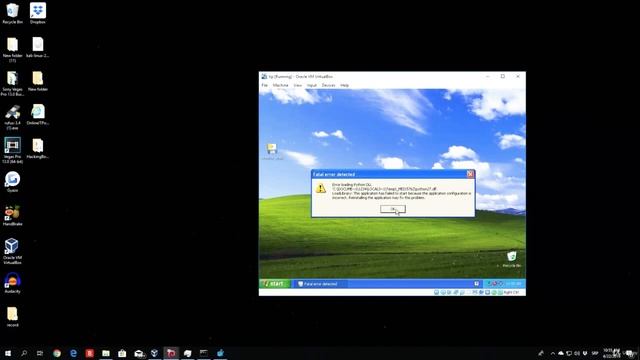Image resolution: width=640 pixels, height=360 pixels.
Task: Select the Oracle VM VirtualBox desktop shortcut
Action: [12, 251]
